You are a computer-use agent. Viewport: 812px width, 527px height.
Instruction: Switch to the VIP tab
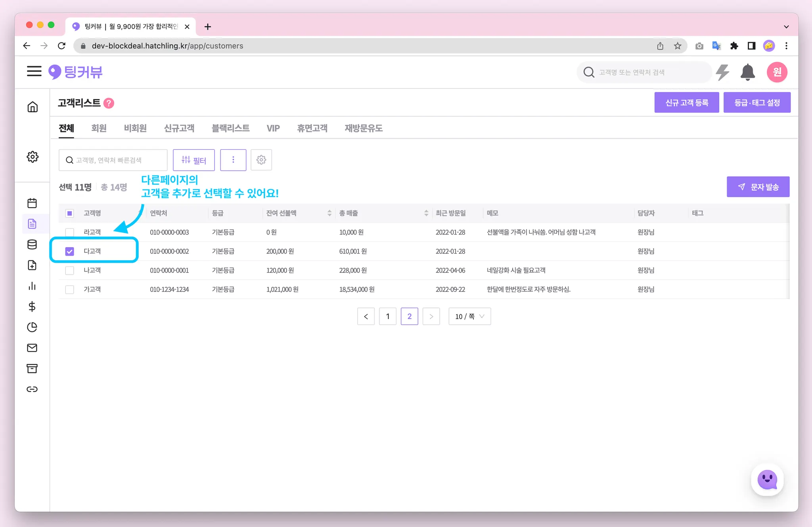point(273,128)
